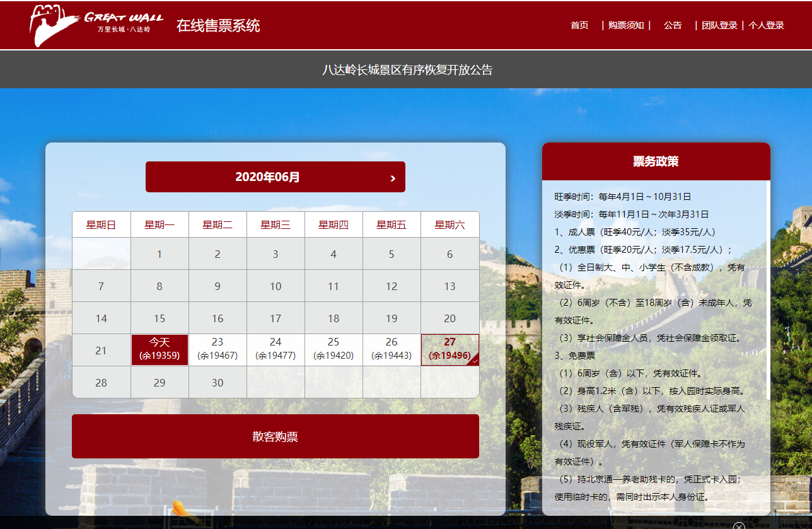Go to next month with arrow
This screenshot has width=812, height=529.
tap(393, 178)
